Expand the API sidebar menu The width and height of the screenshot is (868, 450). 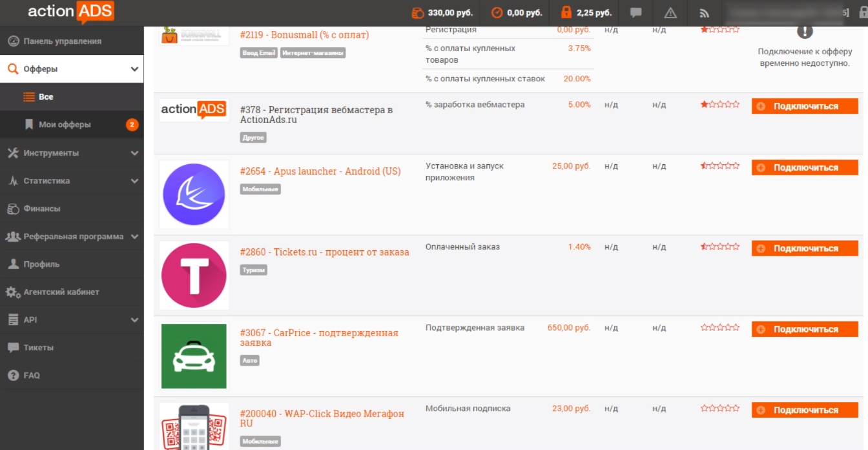[72, 320]
